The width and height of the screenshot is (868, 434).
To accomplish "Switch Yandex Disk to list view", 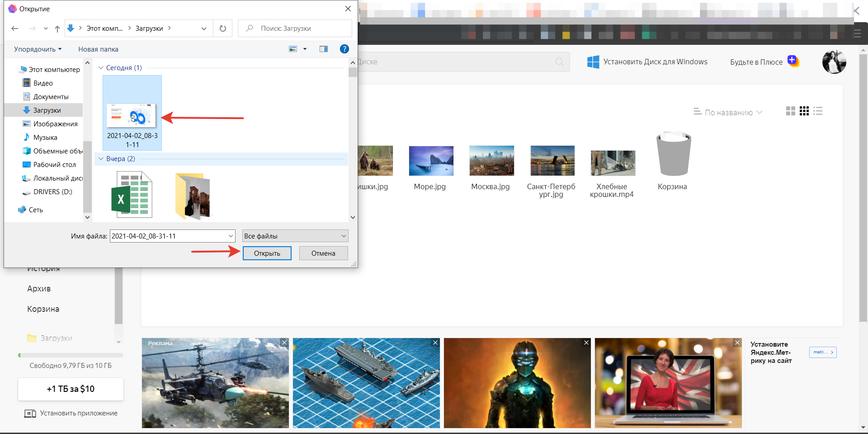I will (817, 111).
